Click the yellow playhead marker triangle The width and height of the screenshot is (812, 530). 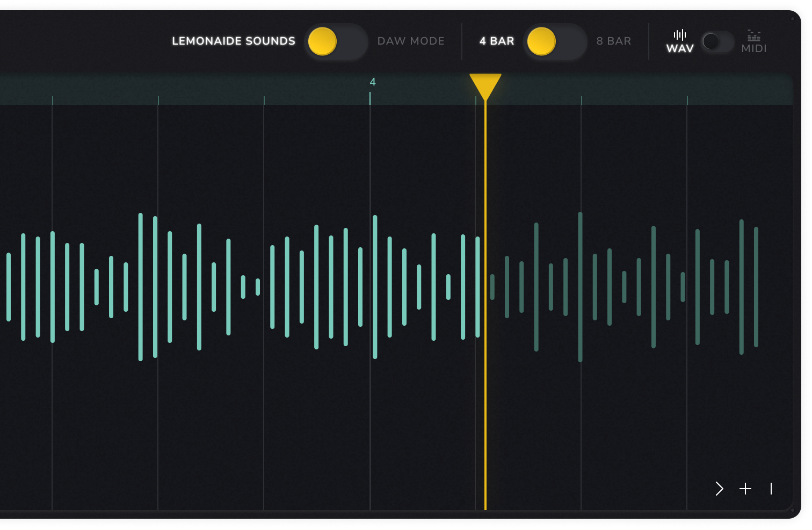485,87
